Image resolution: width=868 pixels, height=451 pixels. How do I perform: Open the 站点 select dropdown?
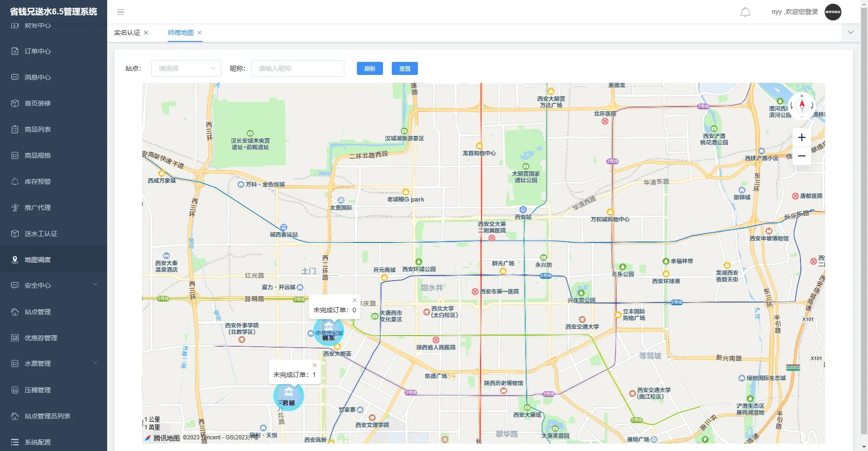tap(186, 68)
